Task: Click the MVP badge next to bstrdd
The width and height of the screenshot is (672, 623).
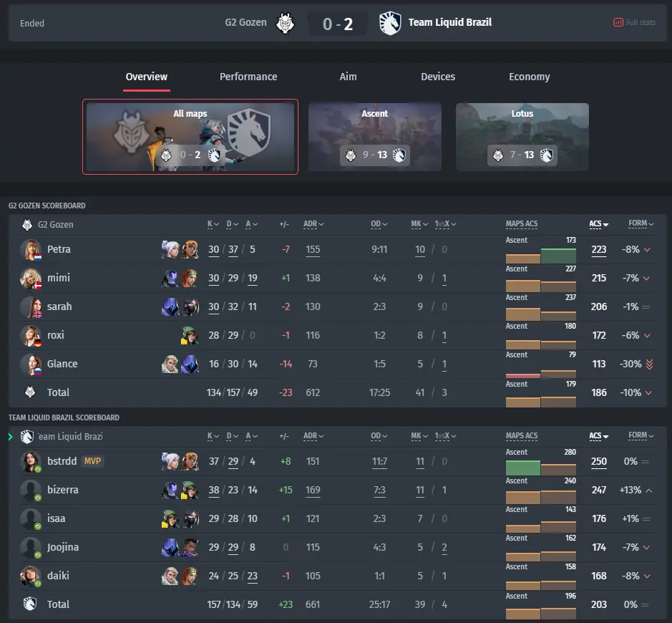Action: (x=92, y=461)
